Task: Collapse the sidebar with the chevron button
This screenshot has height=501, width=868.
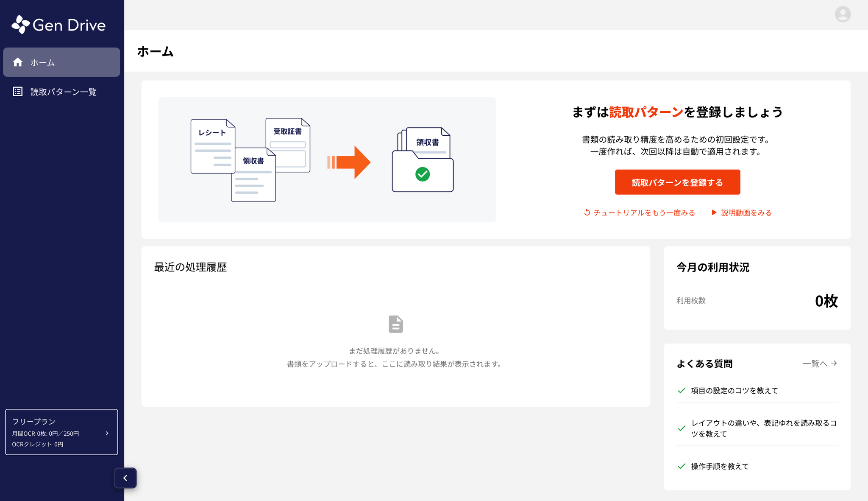Action: (125, 478)
